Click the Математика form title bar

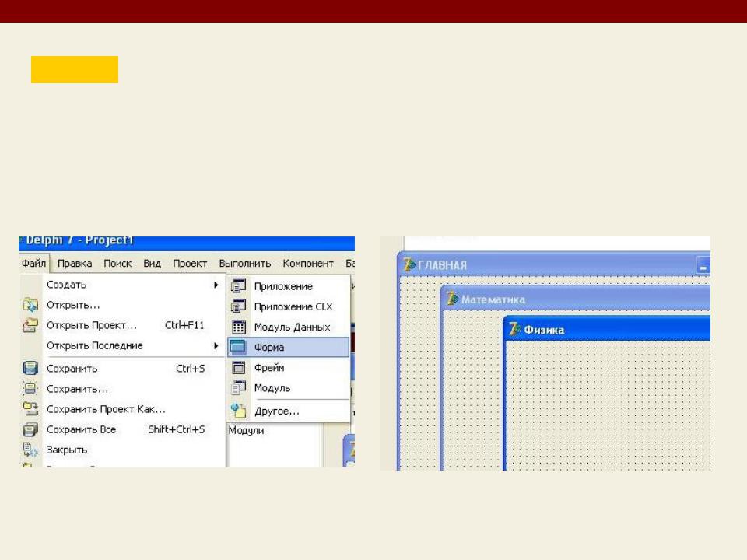576,299
